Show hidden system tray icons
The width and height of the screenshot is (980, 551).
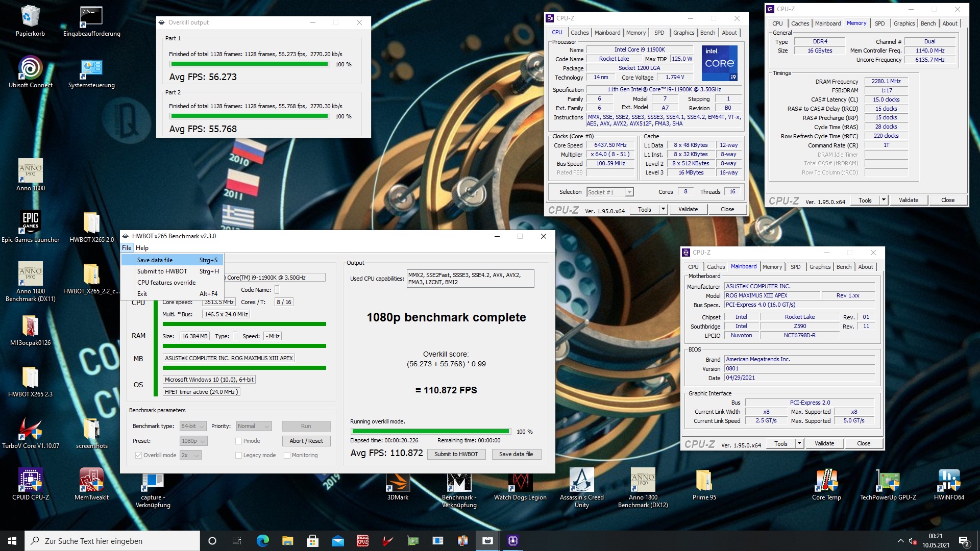[x=900, y=541]
